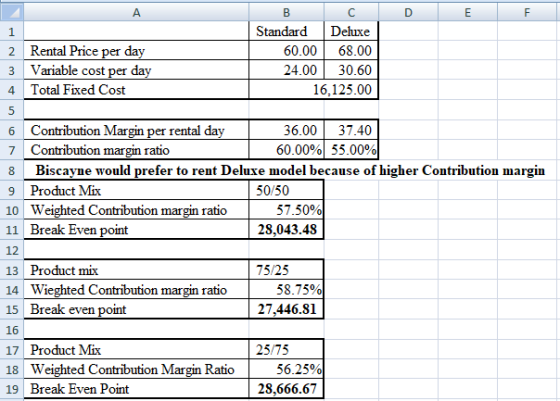The image size is (560, 401).
Task: Select column B header
Action: tap(286, 12)
